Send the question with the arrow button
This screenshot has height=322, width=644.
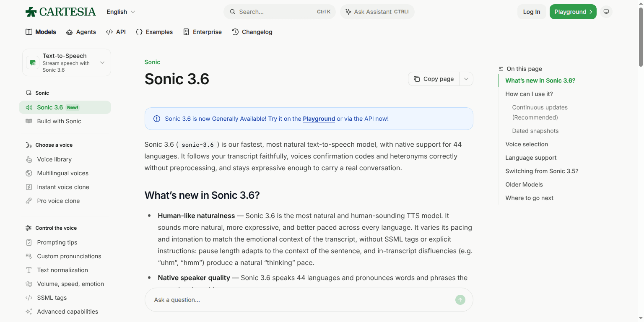point(460,300)
